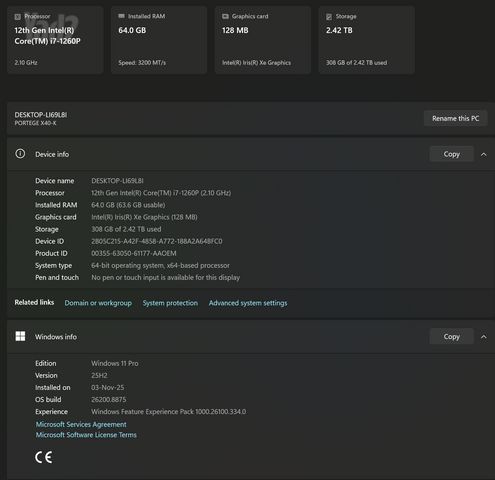The height and width of the screenshot is (480, 495).
Task: Click the 2.10 GHz text in Processor card
Action: 26,63
